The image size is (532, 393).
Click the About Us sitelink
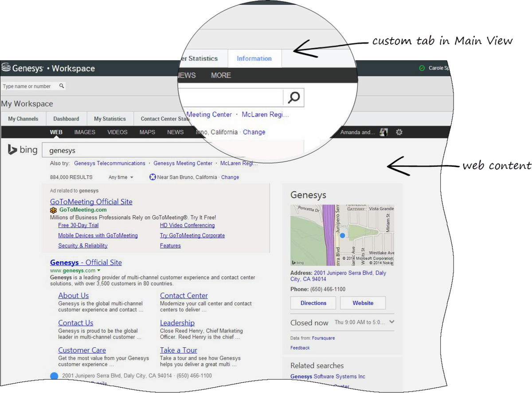tap(74, 296)
